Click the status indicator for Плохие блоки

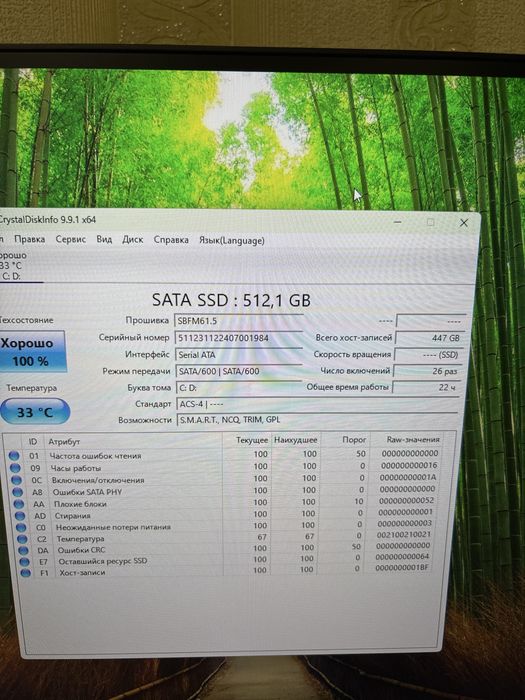pos(19,504)
